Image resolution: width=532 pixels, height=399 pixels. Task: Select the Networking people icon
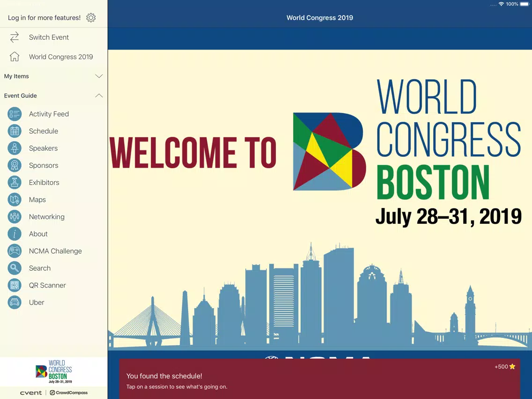15,217
